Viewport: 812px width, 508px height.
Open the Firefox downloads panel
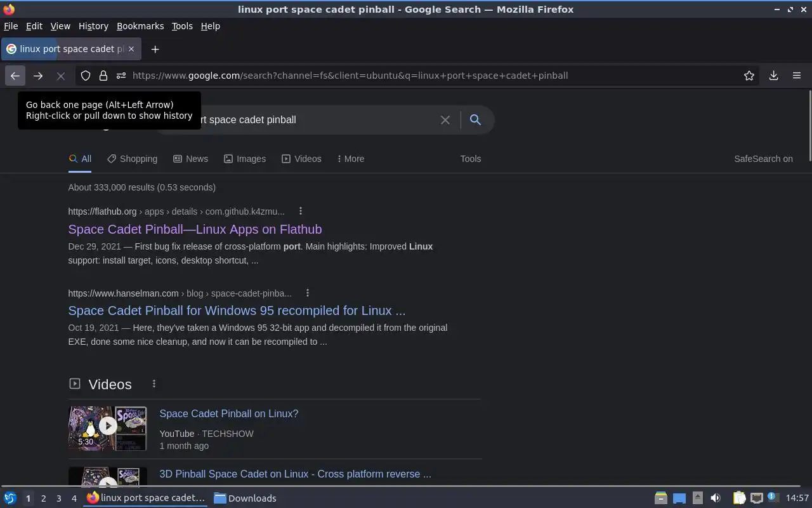774,76
